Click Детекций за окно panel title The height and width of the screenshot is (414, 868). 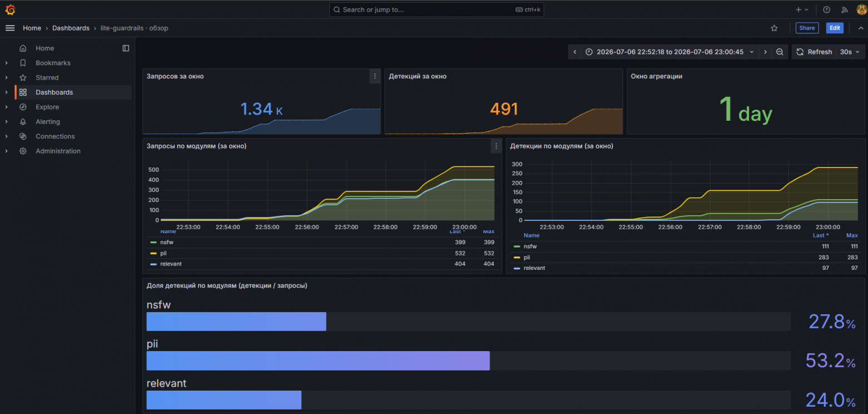tap(417, 76)
